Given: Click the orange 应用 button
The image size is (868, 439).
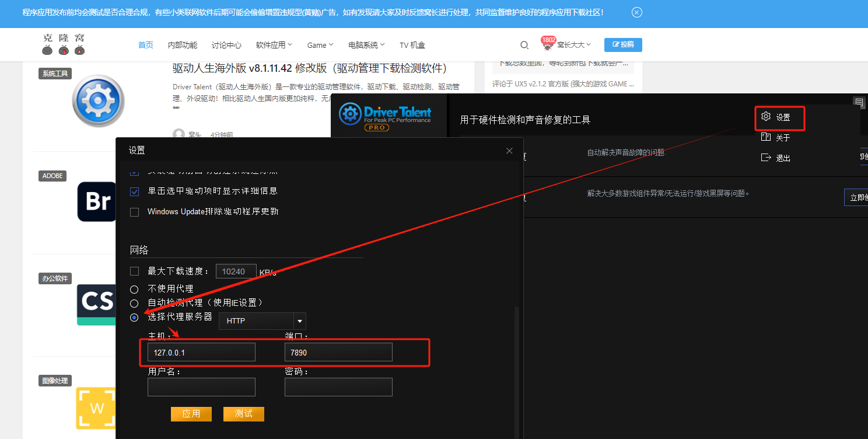Looking at the screenshot, I should point(191,414).
